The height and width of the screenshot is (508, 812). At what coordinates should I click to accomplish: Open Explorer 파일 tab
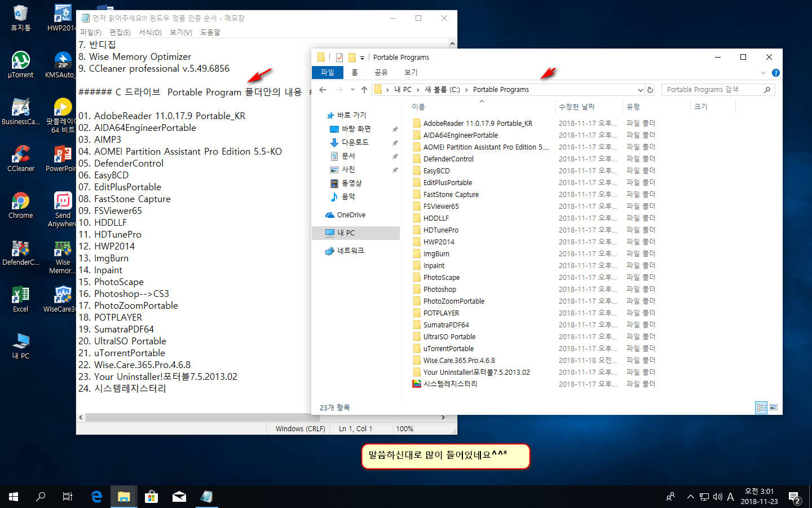[328, 72]
